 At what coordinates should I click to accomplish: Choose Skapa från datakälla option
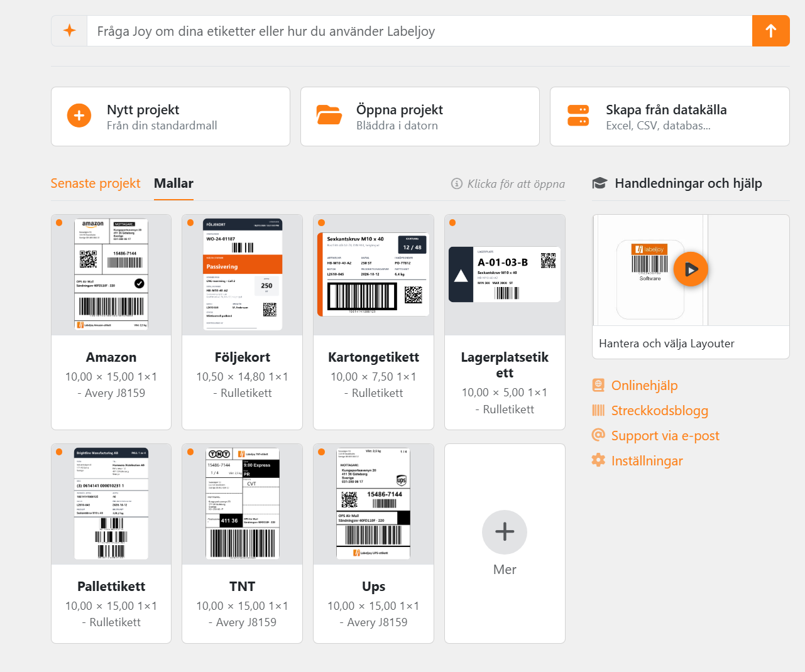click(669, 116)
